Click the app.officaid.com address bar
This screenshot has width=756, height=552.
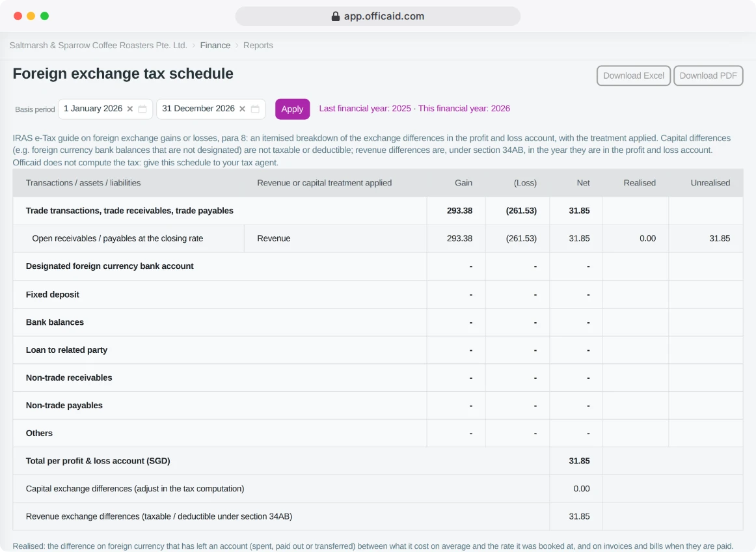378,16
